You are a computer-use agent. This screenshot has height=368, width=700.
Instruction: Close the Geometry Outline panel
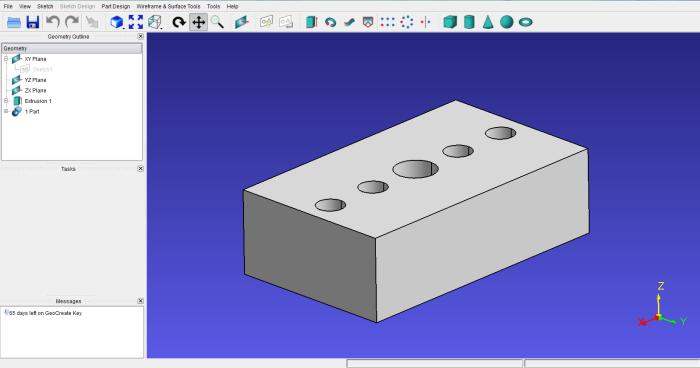coord(141,36)
